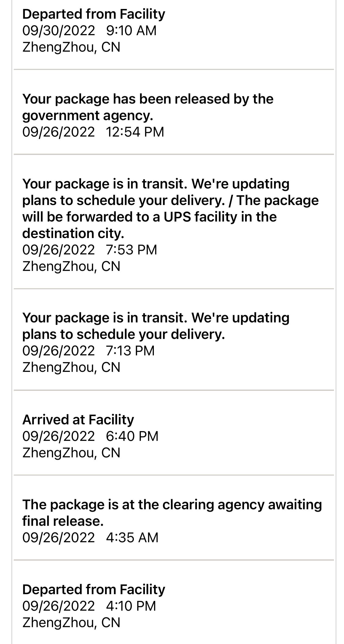Select the 09/26/2022 4:10 PM timestamp
344x644 pixels.
pyautogui.click(x=89, y=606)
